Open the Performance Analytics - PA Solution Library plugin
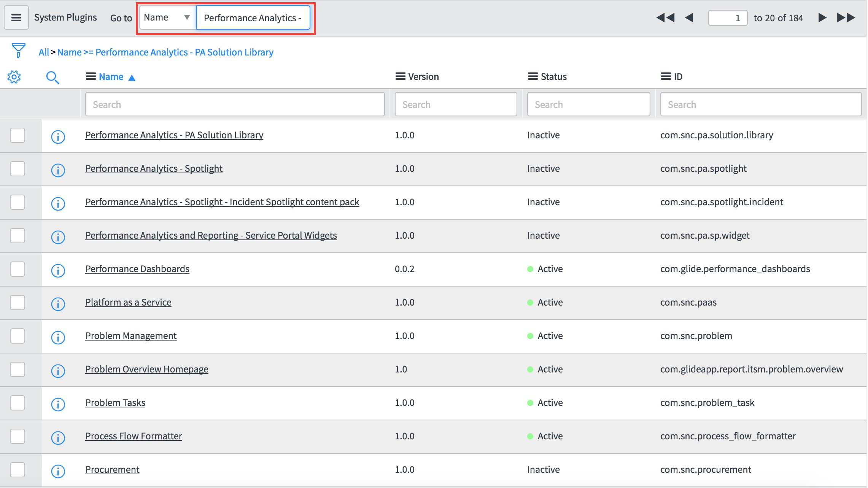The image size is (868, 488). point(174,135)
